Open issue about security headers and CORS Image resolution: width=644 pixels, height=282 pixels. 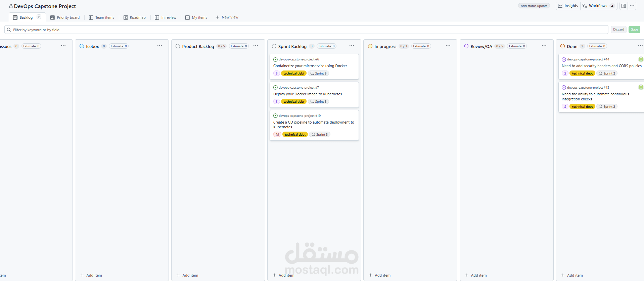601,66
